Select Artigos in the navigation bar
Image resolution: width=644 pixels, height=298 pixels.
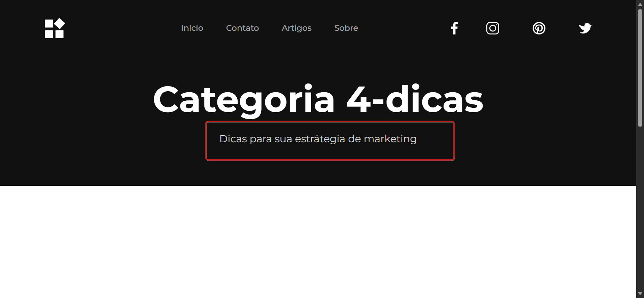click(296, 28)
